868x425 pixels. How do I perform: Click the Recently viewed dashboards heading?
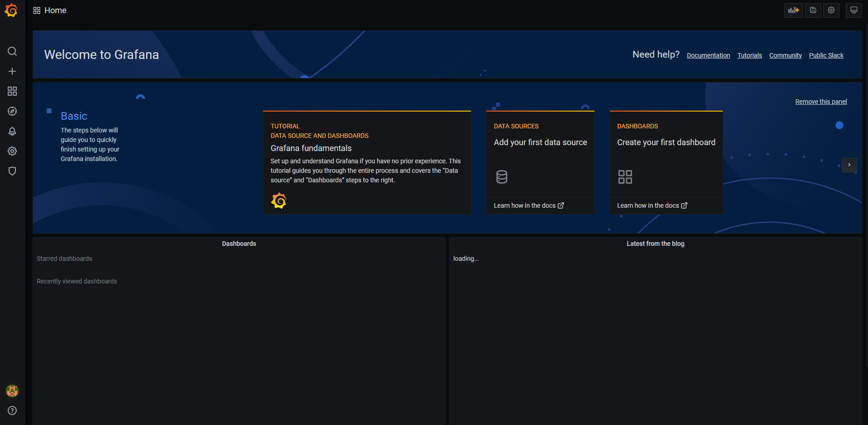pyautogui.click(x=77, y=281)
